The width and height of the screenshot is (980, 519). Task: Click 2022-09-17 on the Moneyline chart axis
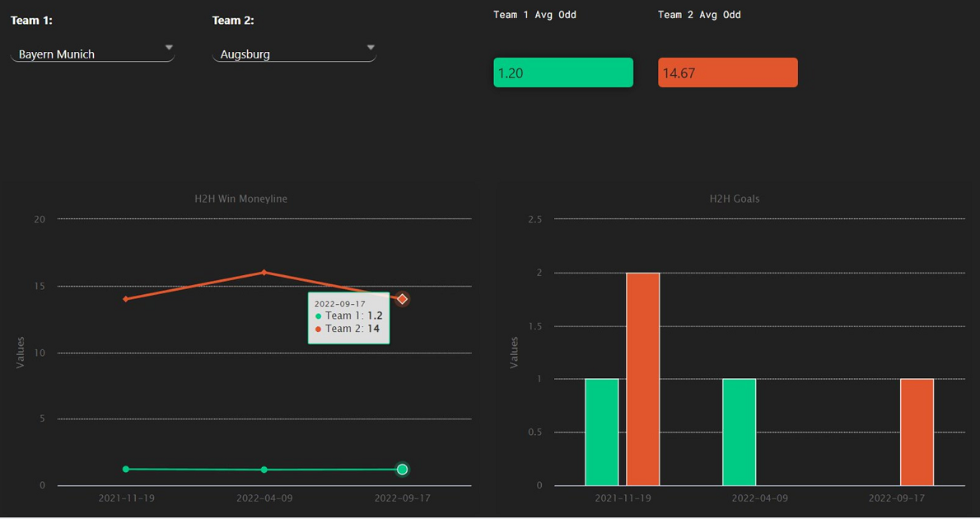pos(403,498)
